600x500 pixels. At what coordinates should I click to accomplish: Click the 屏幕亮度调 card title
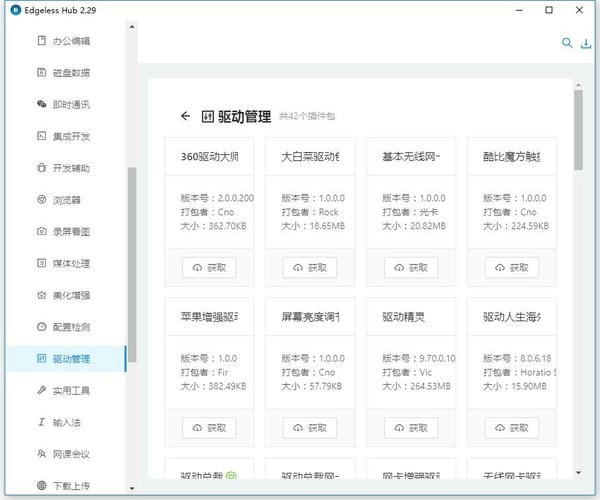coord(310,317)
